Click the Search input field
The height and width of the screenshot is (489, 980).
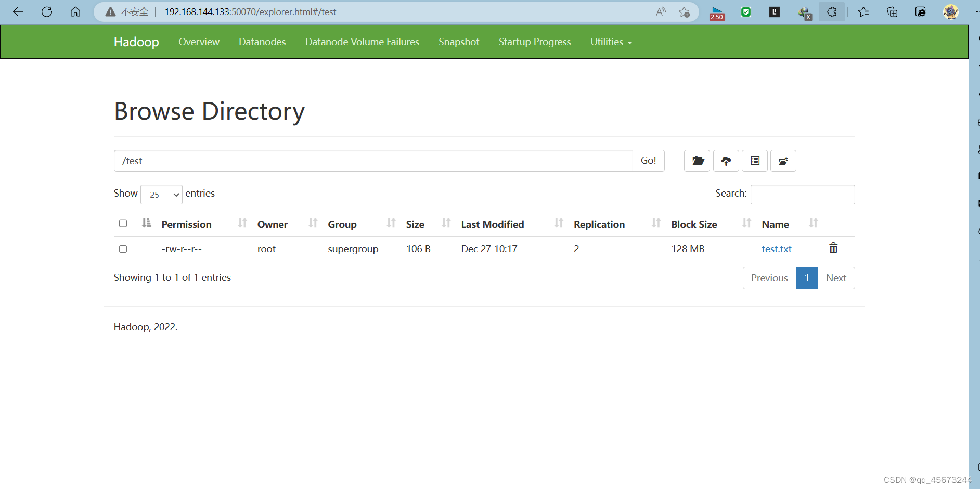pyautogui.click(x=803, y=194)
